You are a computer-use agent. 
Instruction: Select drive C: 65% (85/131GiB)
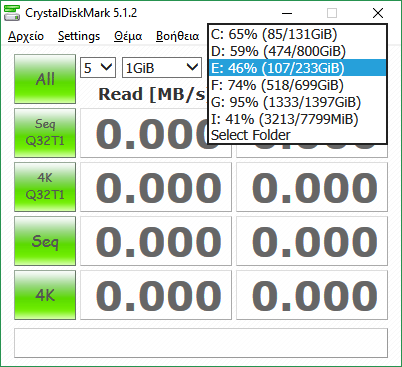tap(297, 34)
